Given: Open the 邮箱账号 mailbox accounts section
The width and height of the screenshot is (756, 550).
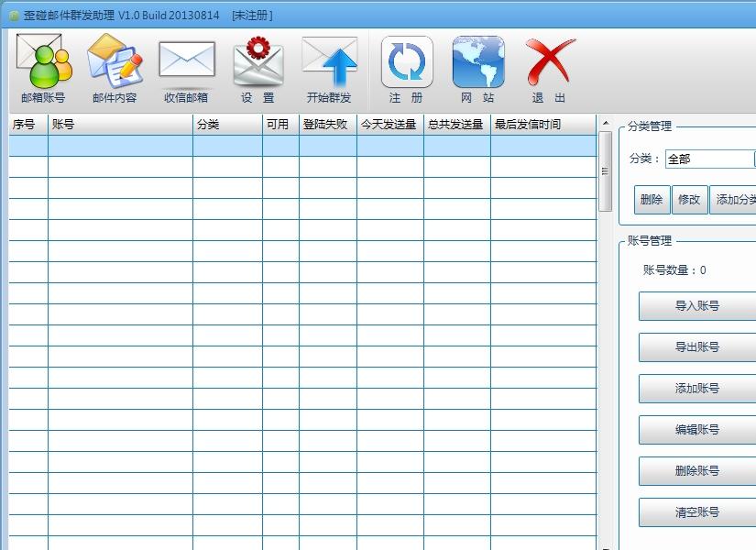Looking at the screenshot, I should click(x=43, y=69).
